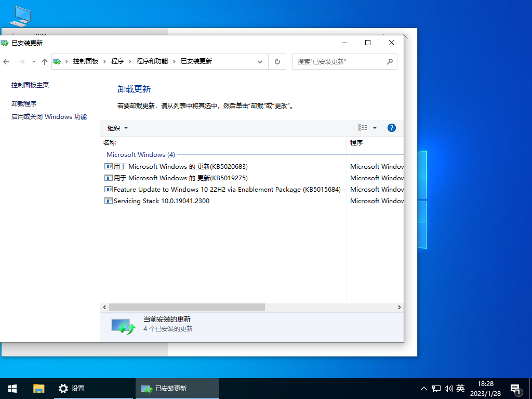The height and width of the screenshot is (399, 532).
Task: Minimize the 已安装更新 window
Action: [344, 43]
